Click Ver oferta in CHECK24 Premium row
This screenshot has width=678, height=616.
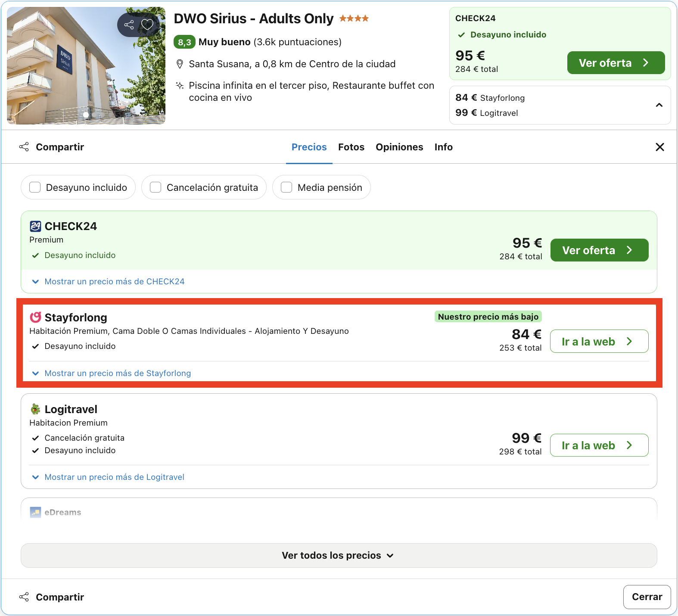(x=599, y=250)
